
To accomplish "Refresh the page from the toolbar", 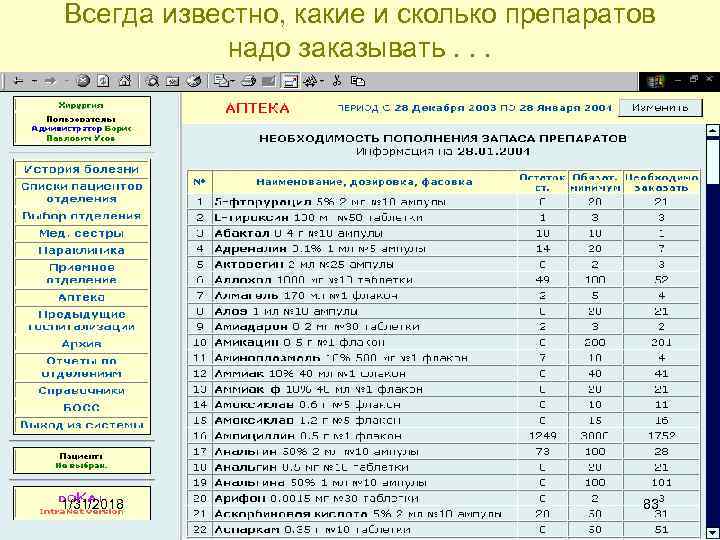I will click(103, 81).
